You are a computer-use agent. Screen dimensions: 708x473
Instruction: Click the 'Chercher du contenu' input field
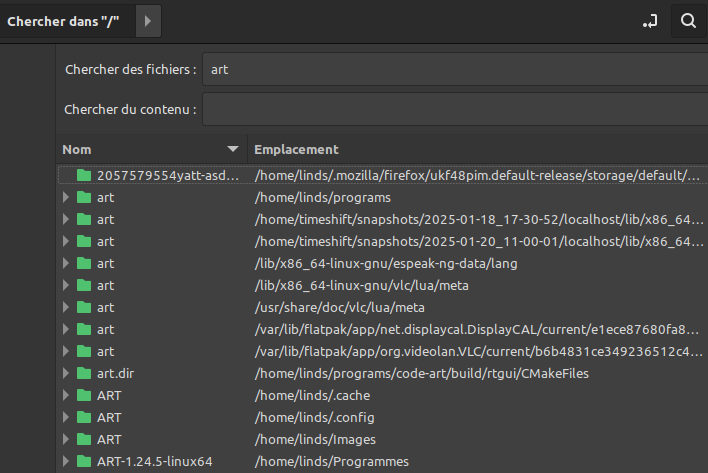coord(450,108)
